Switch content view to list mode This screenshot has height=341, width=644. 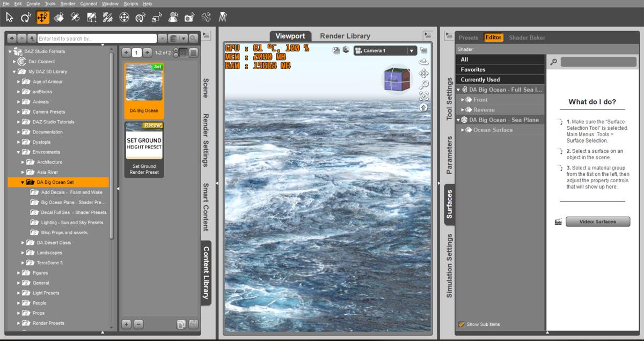click(x=193, y=53)
